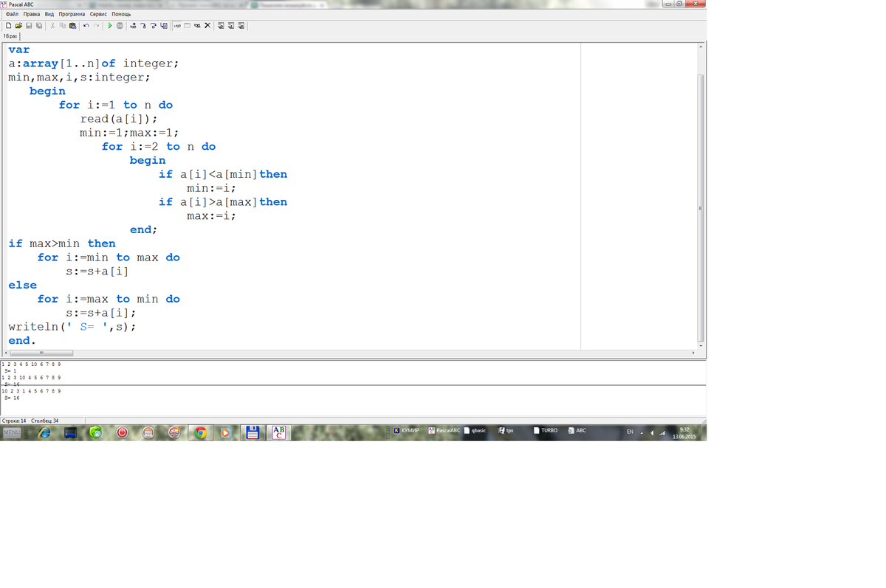This screenshot has height=588, width=886.
Task: Click the code line 'read(a[i]);'
Action: coord(118,119)
